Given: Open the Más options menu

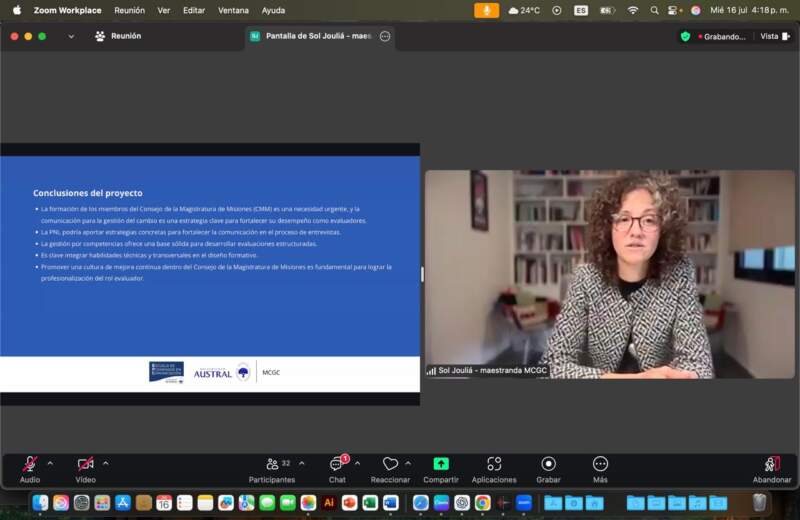Looking at the screenshot, I should click(601, 469).
